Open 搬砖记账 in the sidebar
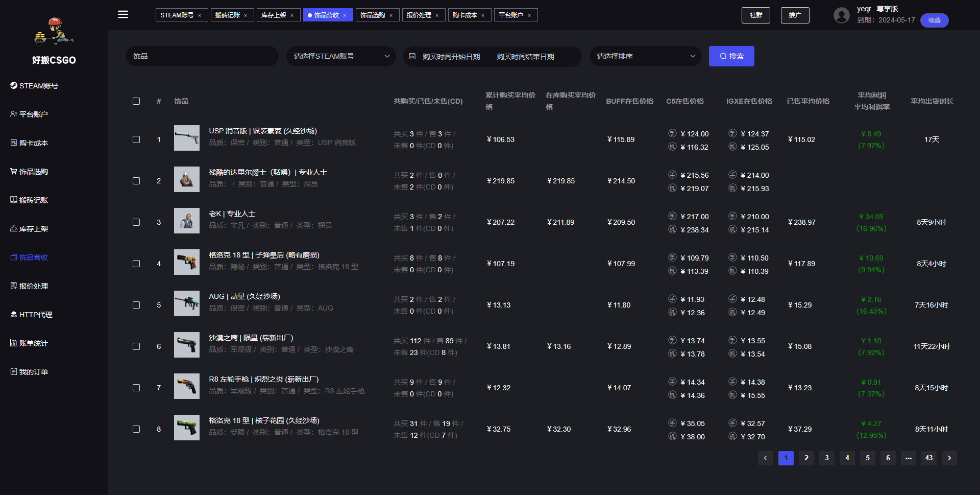980x495 pixels. [29, 200]
